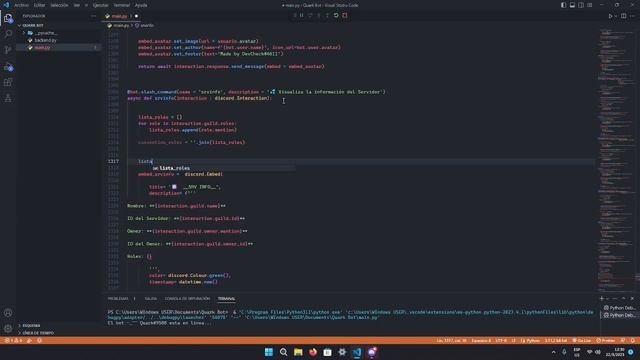Switch to CONSOLA DE DEPURACIÓN tab
Screen dimensions: 640x360
[187, 299]
